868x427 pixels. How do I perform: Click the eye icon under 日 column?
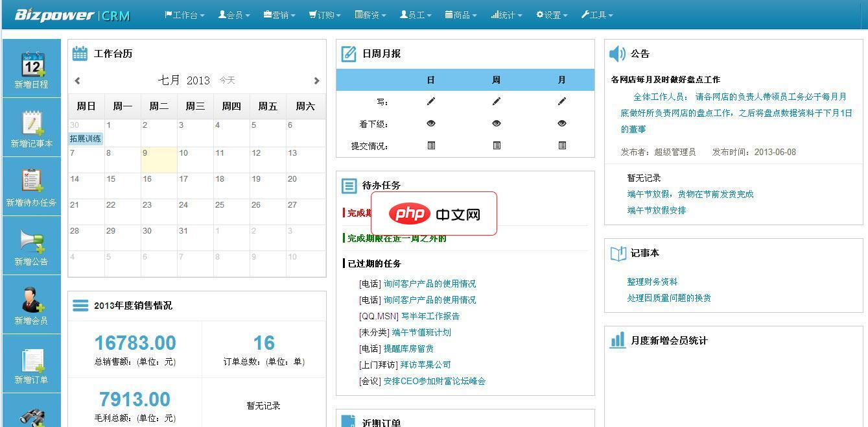coord(431,123)
